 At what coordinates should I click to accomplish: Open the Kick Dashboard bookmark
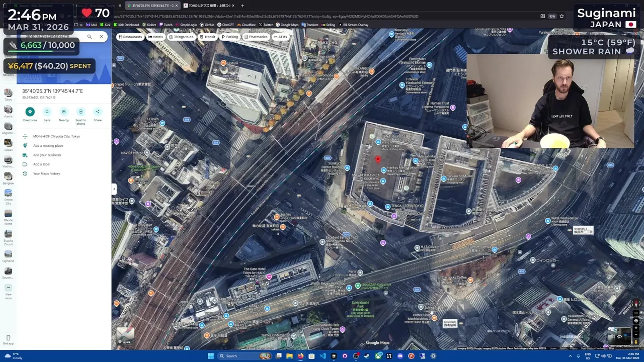point(127,25)
